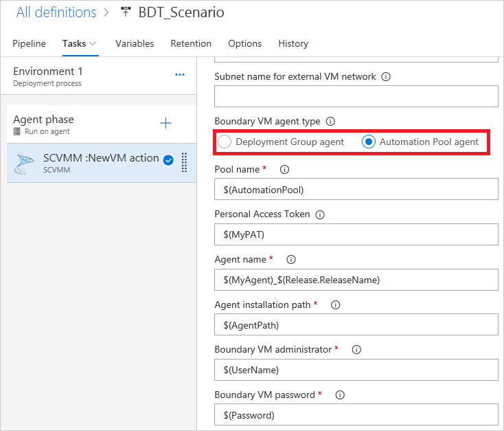Click the Agent installation path field
Viewport: 504px width, 431px height.
point(356,324)
